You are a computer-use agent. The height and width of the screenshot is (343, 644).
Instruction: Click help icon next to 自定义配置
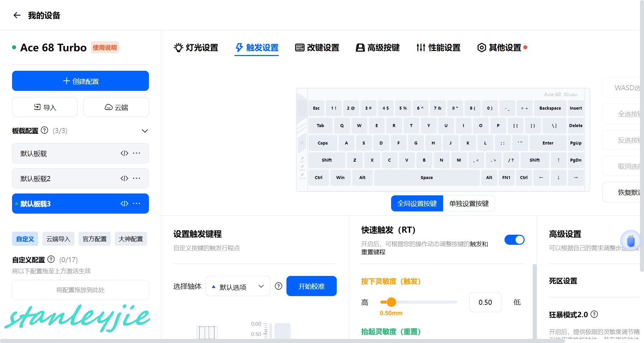coord(51,260)
